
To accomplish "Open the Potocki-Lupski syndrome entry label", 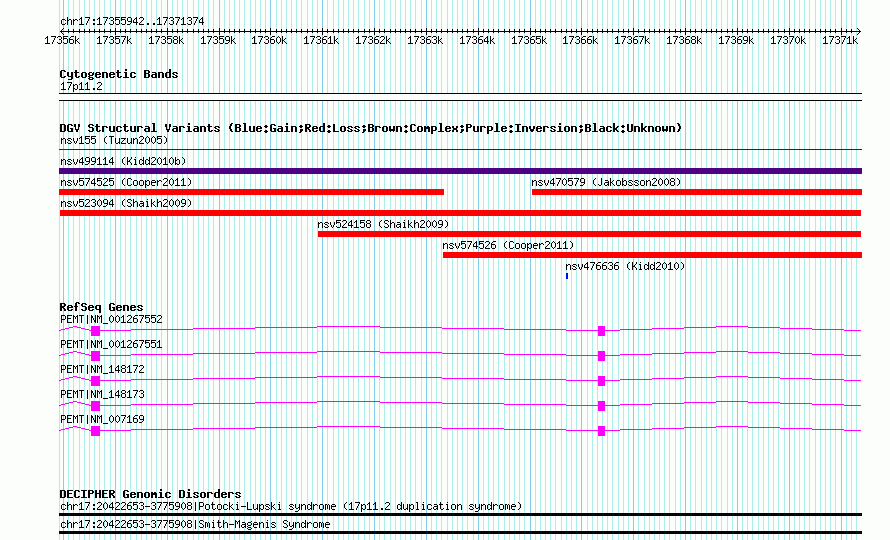I will (291, 506).
